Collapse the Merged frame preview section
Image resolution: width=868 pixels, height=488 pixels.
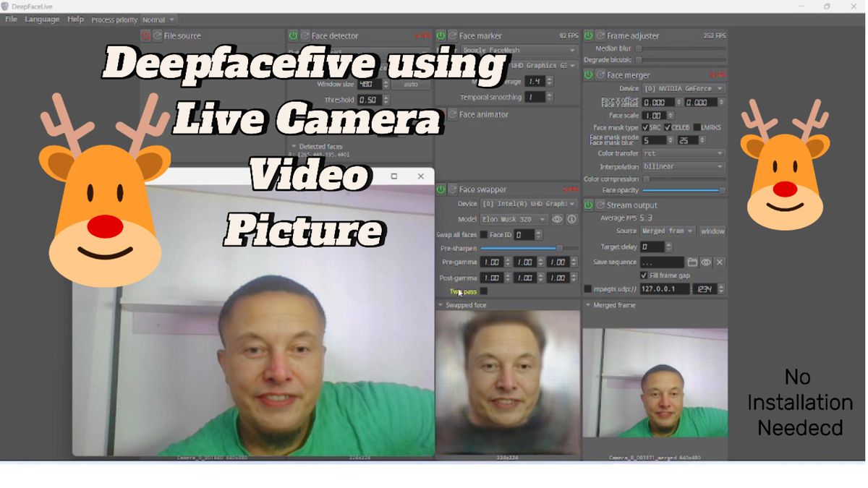click(588, 305)
